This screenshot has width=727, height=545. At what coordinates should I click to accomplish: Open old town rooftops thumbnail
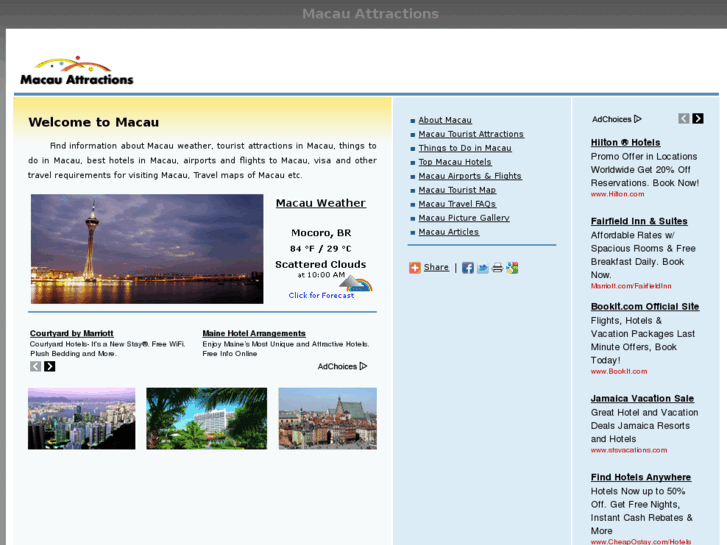(x=328, y=418)
